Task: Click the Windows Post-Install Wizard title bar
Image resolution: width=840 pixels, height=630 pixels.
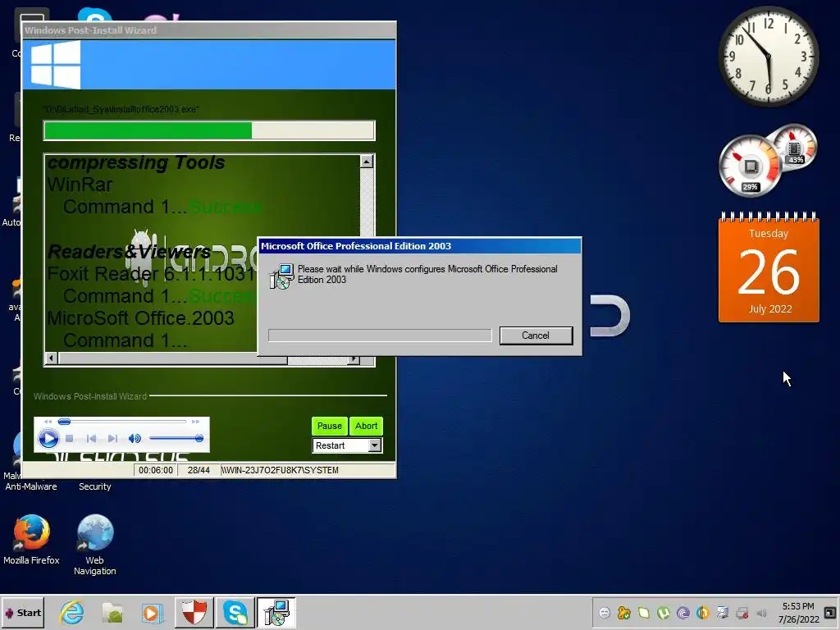Action: click(209, 30)
